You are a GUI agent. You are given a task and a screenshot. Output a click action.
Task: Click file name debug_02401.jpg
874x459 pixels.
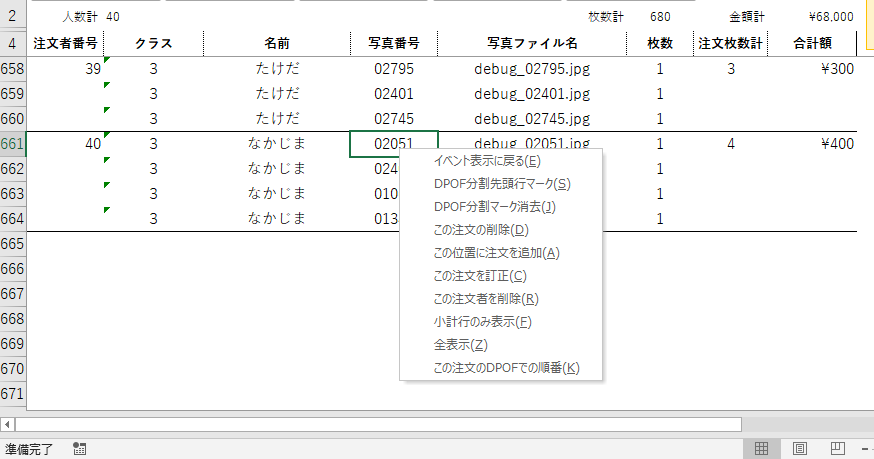click(x=532, y=94)
